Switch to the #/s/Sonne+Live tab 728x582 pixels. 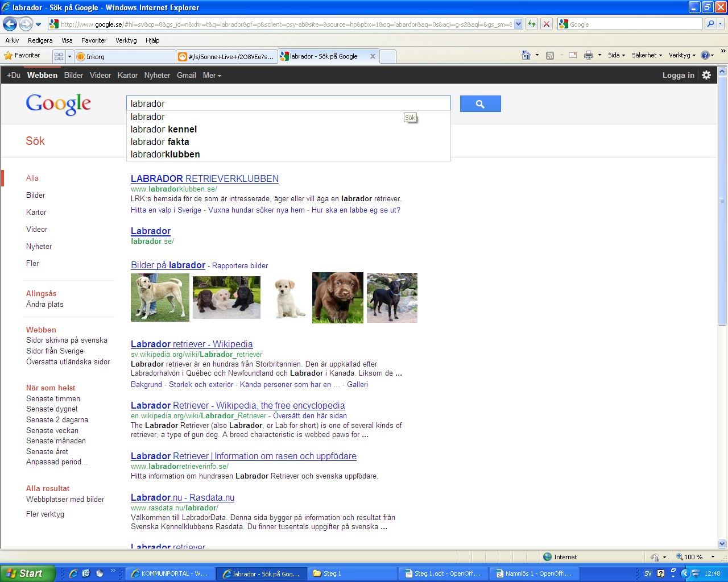[226, 56]
